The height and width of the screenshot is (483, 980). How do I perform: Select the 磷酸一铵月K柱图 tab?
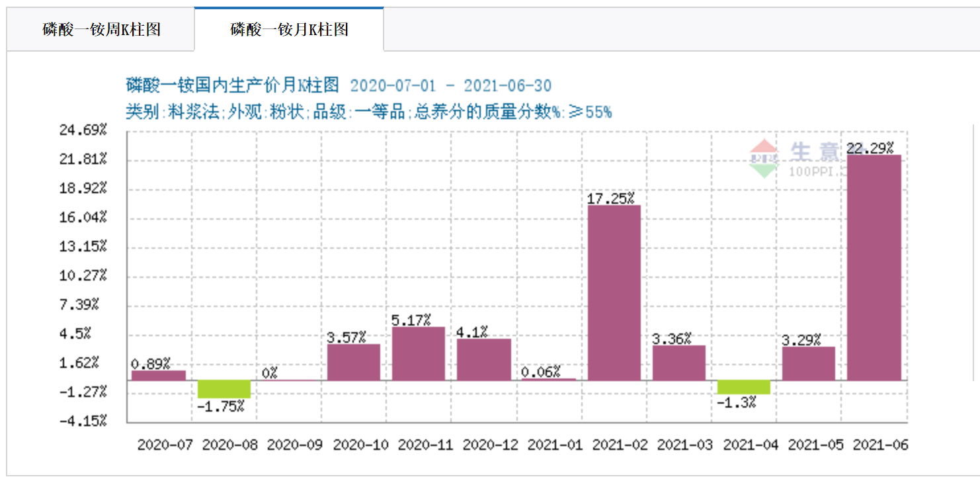(x=289, y=29)
